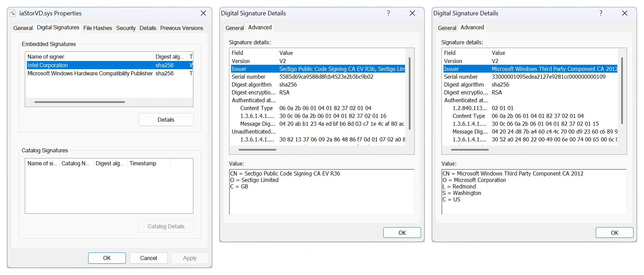
Task: Click the Value box showing CN = Microsoft Windows Third Party
Action: (x=534, y=192)
